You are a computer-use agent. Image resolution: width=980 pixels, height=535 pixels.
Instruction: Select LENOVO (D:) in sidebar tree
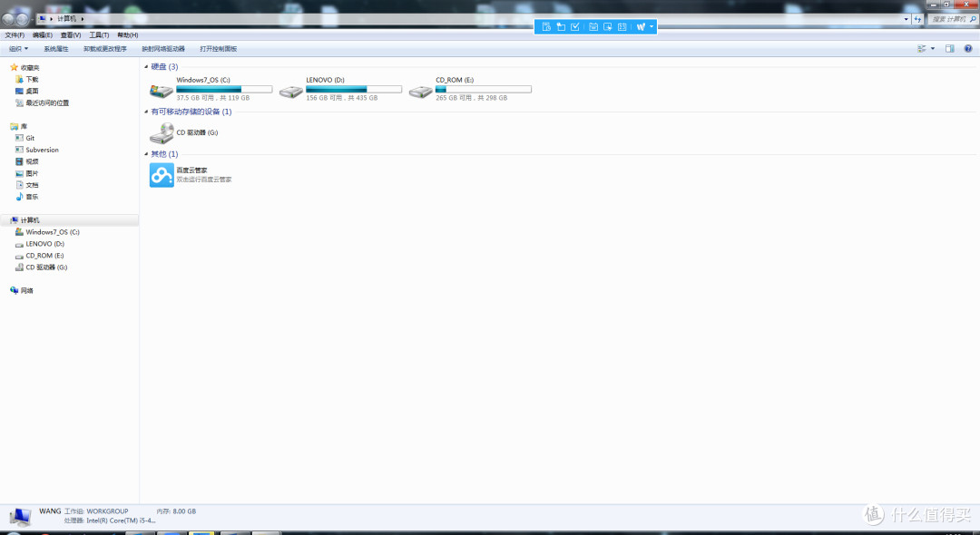point(45,244)
